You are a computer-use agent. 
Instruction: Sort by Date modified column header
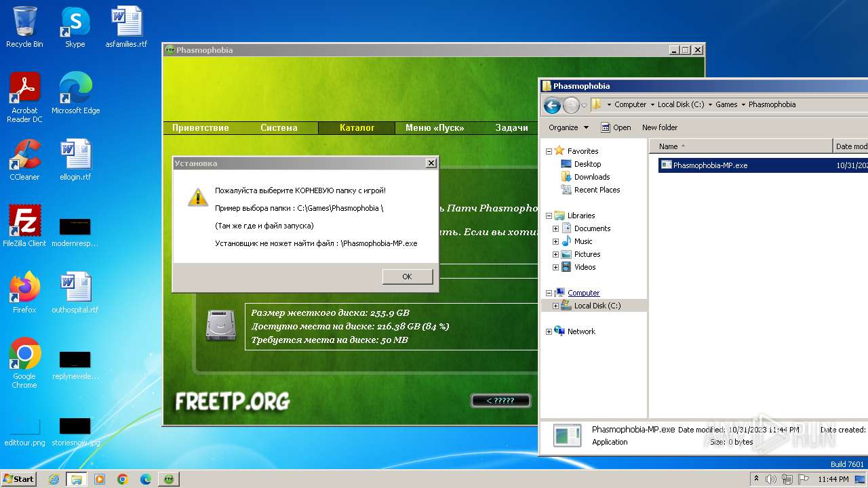851,146
